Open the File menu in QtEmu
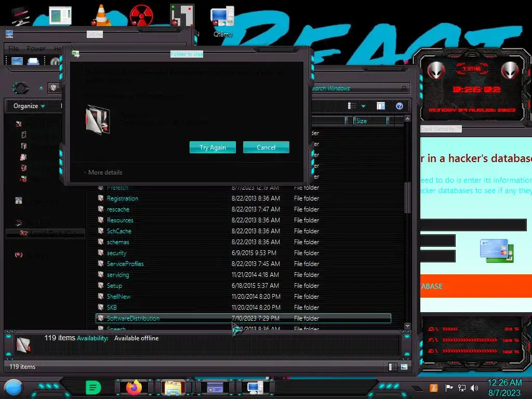This screenshot has height=399, width=532. click(14, 48)
